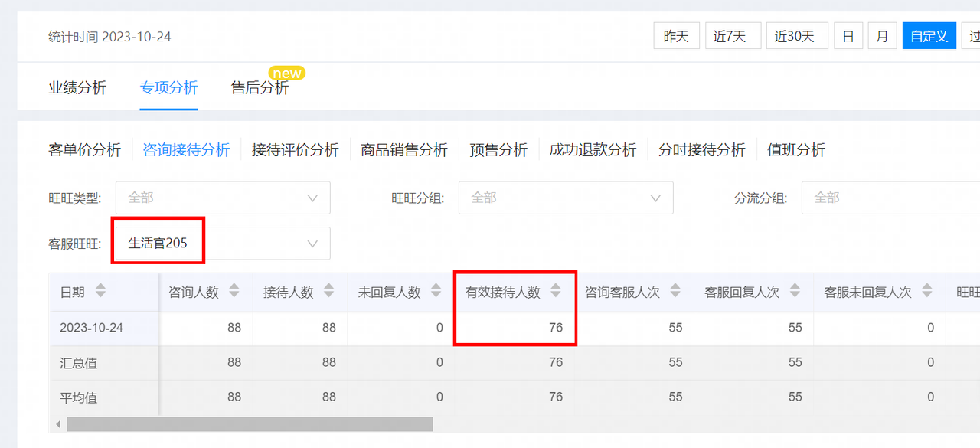Select the 日 range button
This screenshot has height=448, width=980.
coord(848,36)
